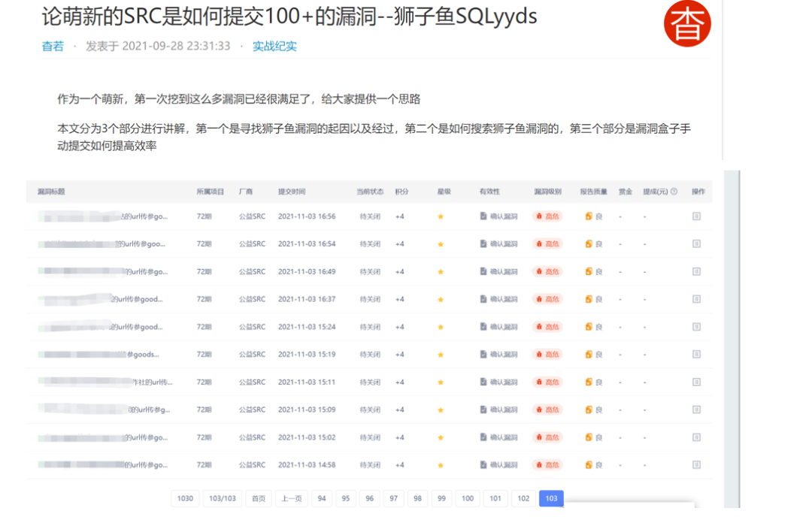812x520 pixels.
Task: Open the action icon for the 15:02 row
Action: (x=696, y=438)
